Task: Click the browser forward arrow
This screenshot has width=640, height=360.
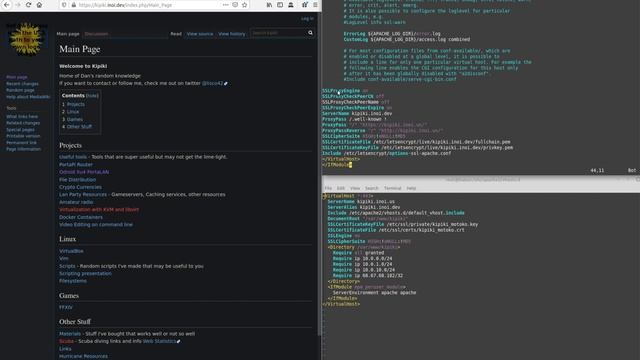Action: [x=18, y=5]
